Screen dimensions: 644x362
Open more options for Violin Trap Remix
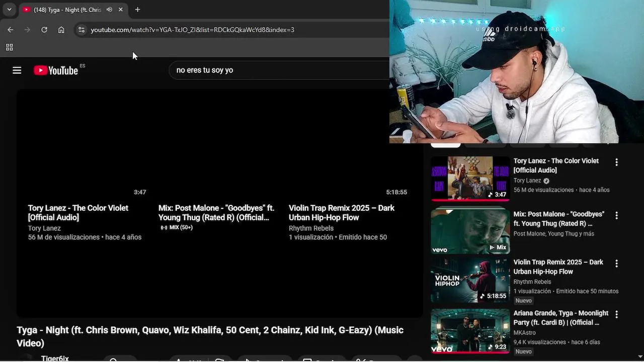point(616,263)
